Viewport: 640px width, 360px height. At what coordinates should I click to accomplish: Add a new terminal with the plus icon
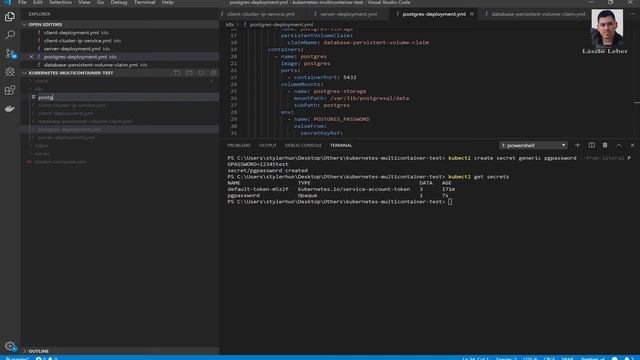pos(577,145)
